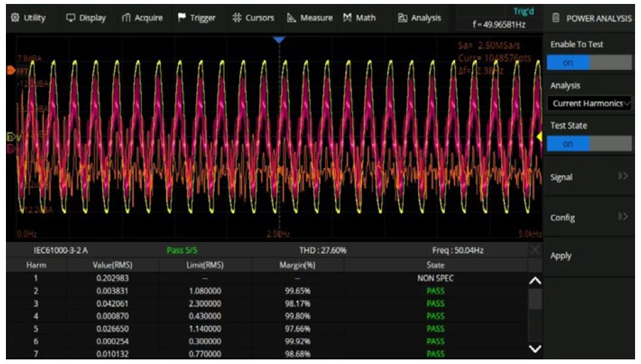Click the Cursors grid icon
The height and width of the screenshot is (364, 641).
pyautogui.click(x=236, y=18)
